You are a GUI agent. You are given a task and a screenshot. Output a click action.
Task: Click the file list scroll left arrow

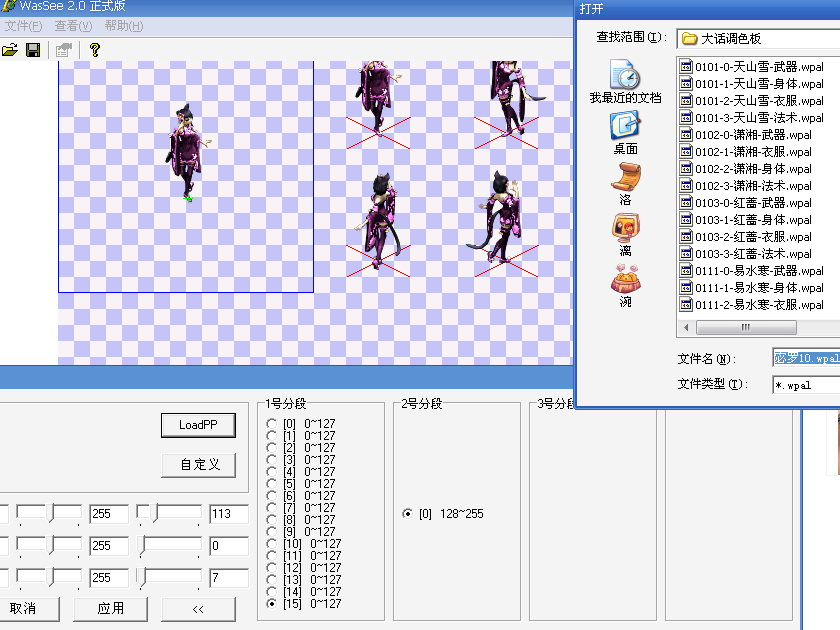click(686, 327)
